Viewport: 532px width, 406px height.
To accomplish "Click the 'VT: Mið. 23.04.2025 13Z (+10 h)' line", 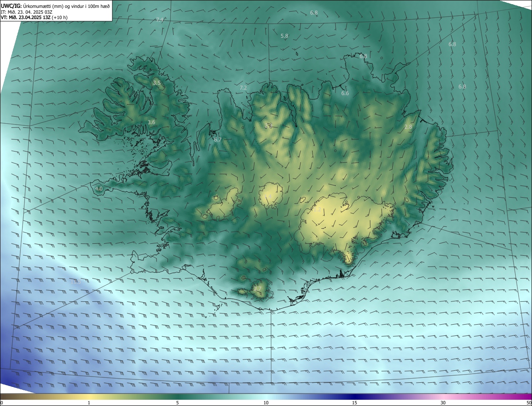I will (x=34, y=17).
